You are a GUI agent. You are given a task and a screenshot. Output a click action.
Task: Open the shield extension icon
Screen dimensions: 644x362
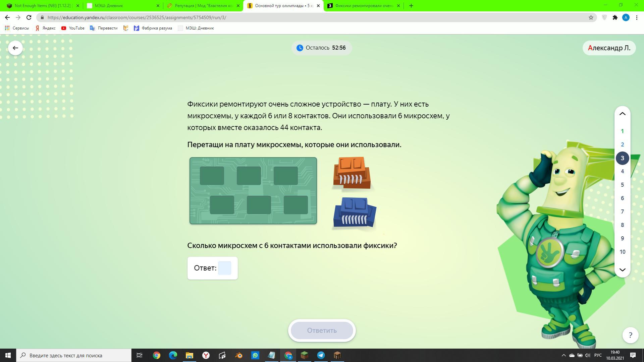[604, 17]
